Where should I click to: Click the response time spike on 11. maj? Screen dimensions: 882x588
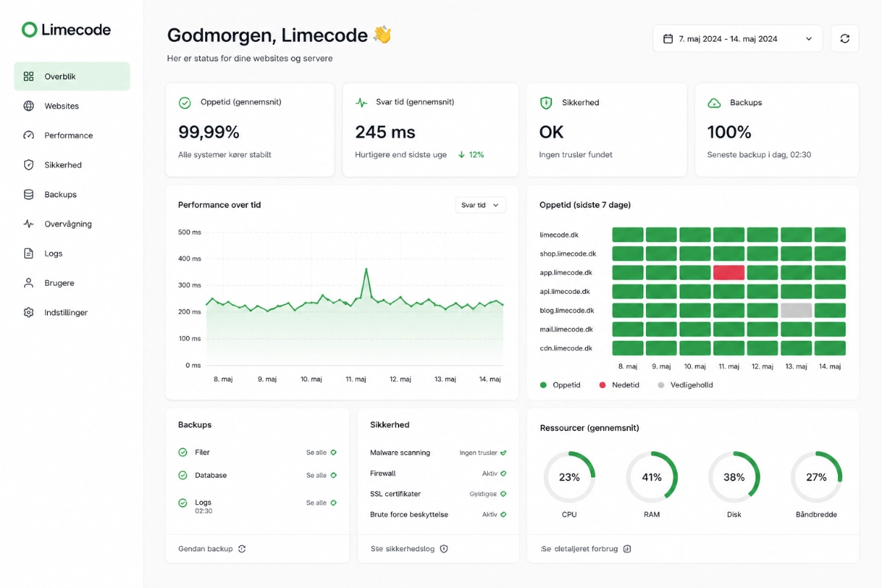point(366,270)
